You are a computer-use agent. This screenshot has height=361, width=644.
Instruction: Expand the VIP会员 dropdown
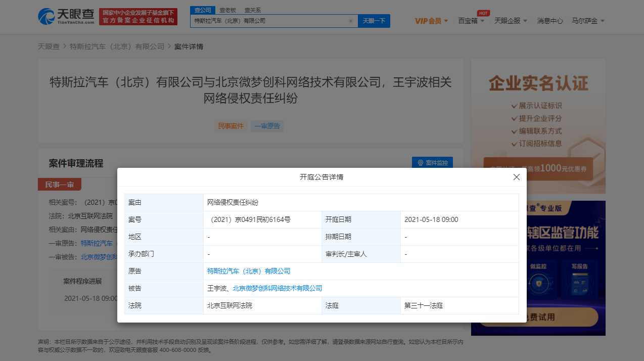point(427,20)
